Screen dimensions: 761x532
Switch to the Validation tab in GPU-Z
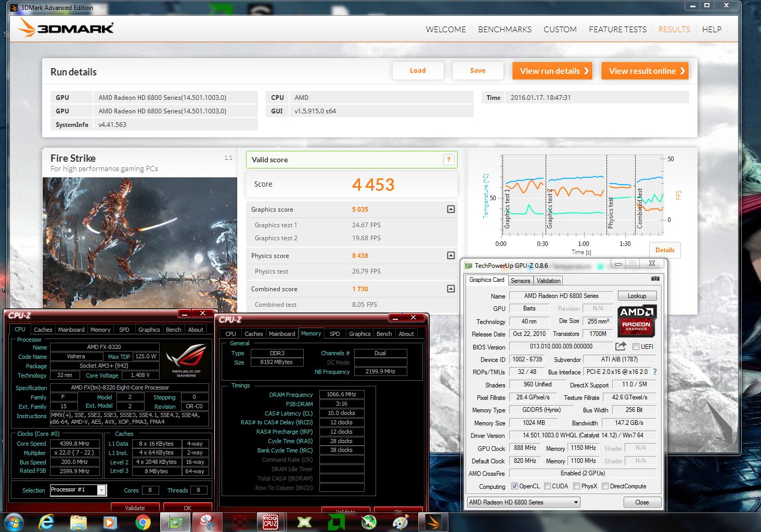[548, 281]
